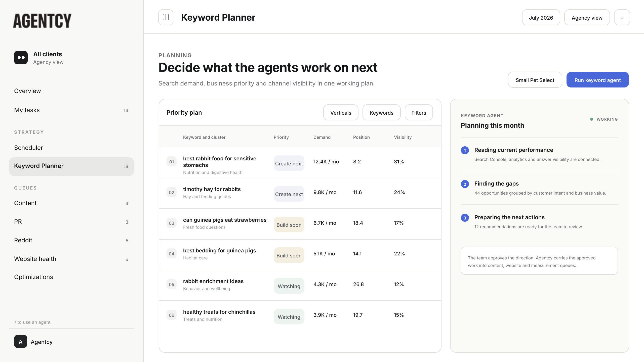This screenshot has height=362, width=644.
Task: Open keyword 'timothy hay for rabbits'
Action: (x=212, y=189)
